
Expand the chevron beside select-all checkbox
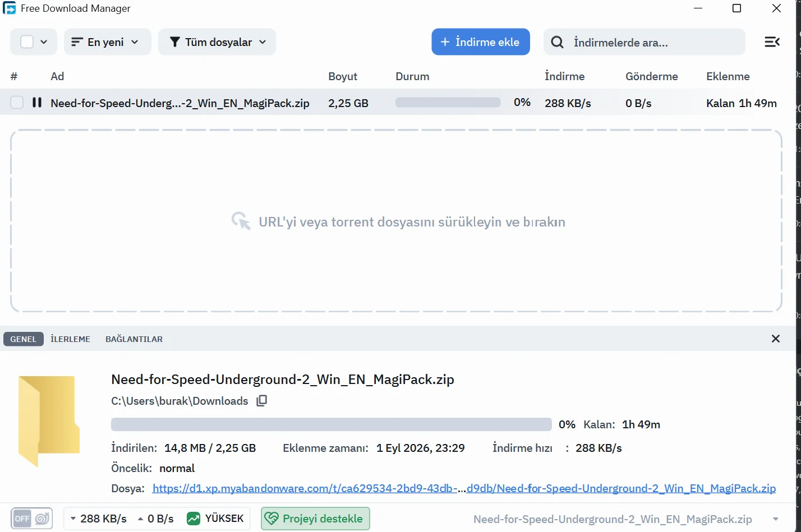pos(44,42)
